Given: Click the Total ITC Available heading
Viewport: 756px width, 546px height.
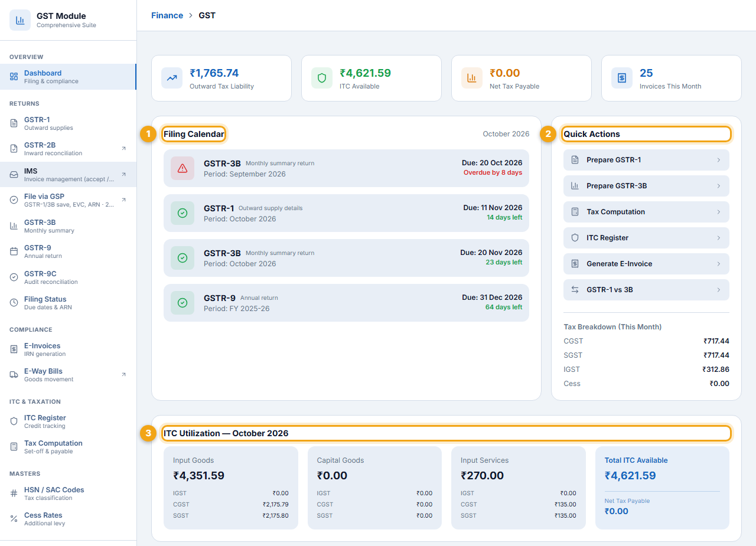Looking at the screenshot, I should click(x=636, y=460).
